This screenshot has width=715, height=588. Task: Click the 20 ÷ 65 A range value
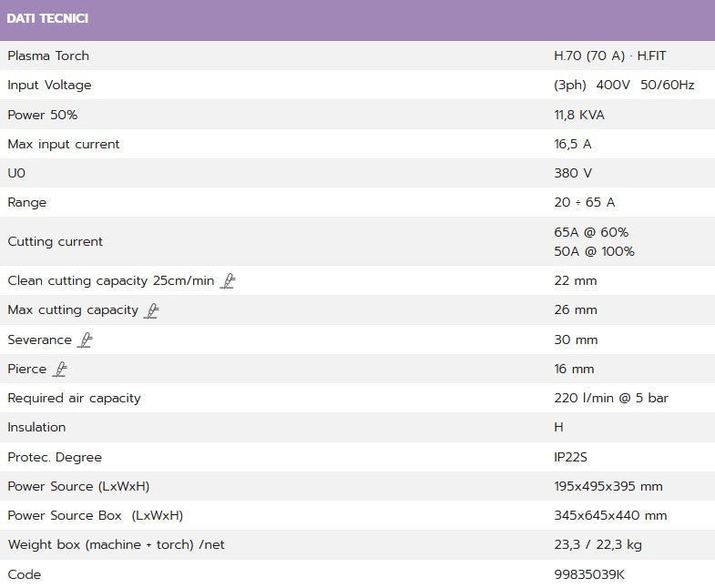[x=584, y=202]
